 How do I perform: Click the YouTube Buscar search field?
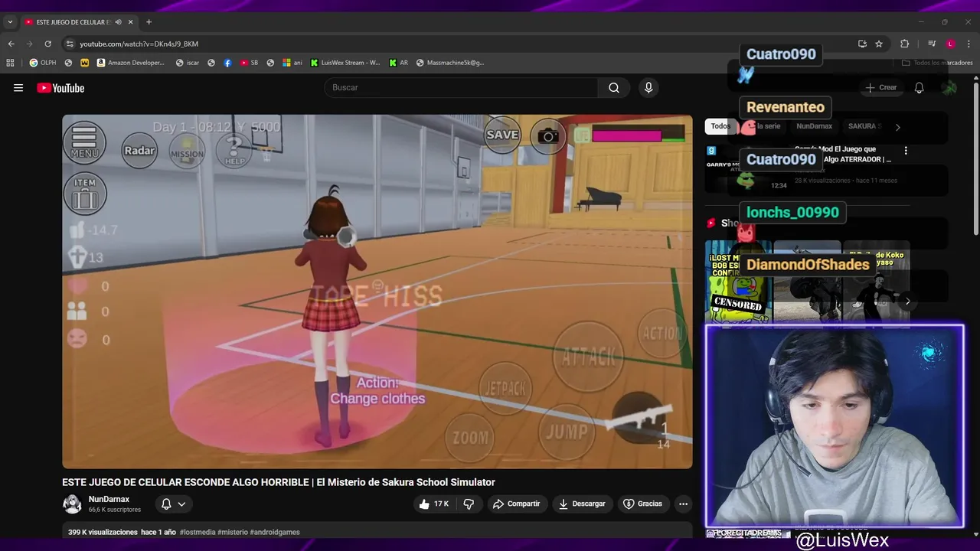(x=461, y=88)
